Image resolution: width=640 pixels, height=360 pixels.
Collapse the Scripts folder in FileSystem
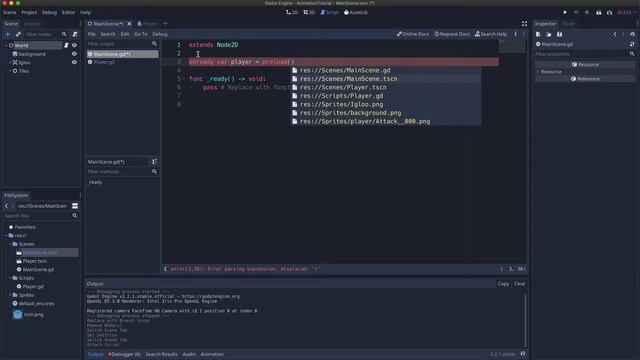click(10, 278)
